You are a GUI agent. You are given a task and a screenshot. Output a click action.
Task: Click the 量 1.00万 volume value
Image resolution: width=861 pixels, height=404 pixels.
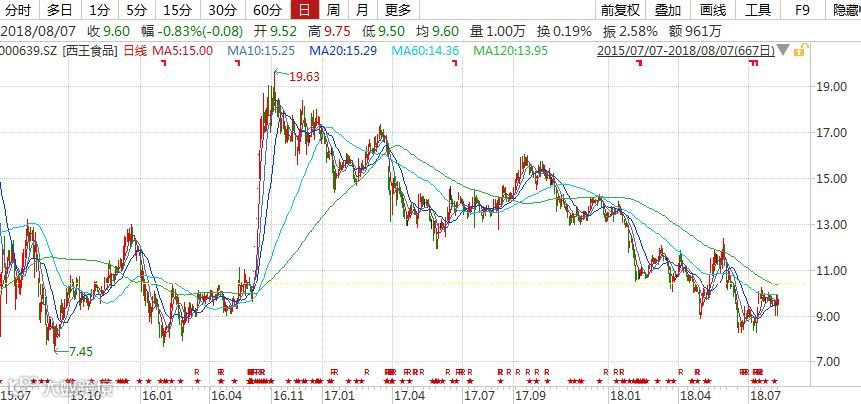[499, 31]
